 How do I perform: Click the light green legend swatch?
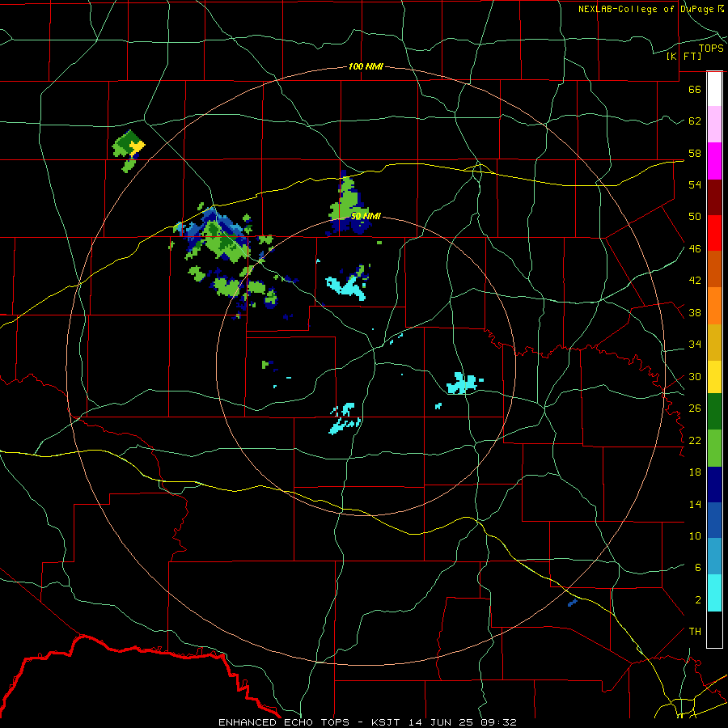click(x=714, y=448)
